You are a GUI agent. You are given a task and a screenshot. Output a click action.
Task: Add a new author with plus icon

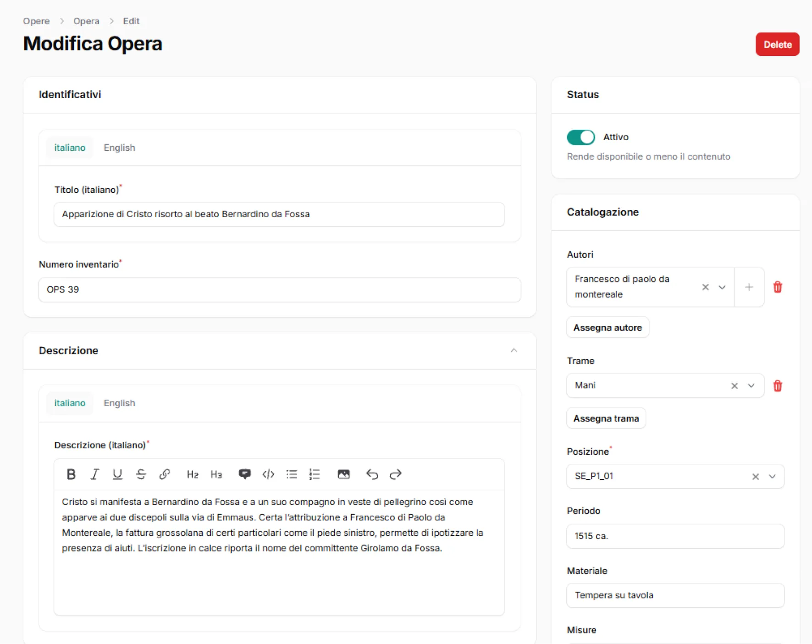[749, 287]
